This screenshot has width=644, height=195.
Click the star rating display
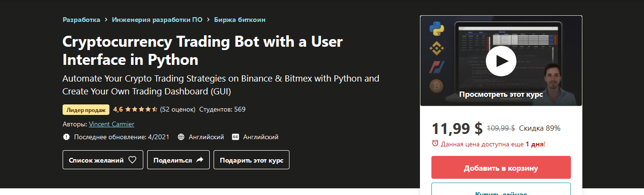point(141,109)
